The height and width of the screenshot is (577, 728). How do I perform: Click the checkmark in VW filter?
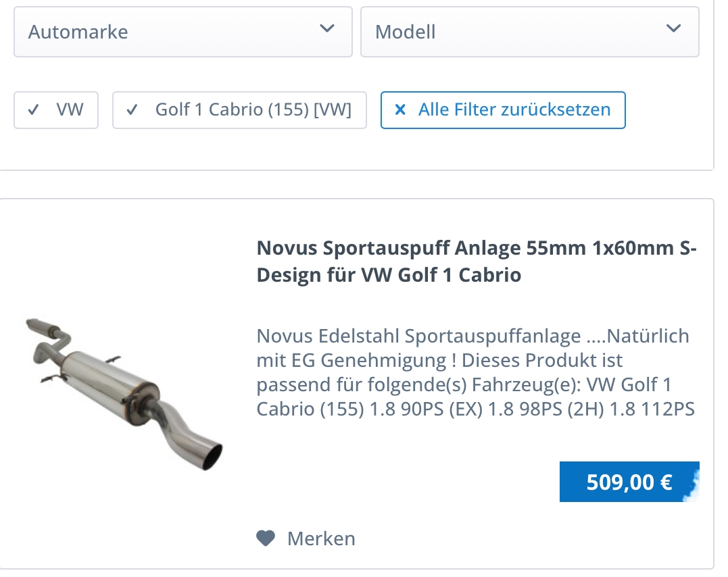point(33,110)
